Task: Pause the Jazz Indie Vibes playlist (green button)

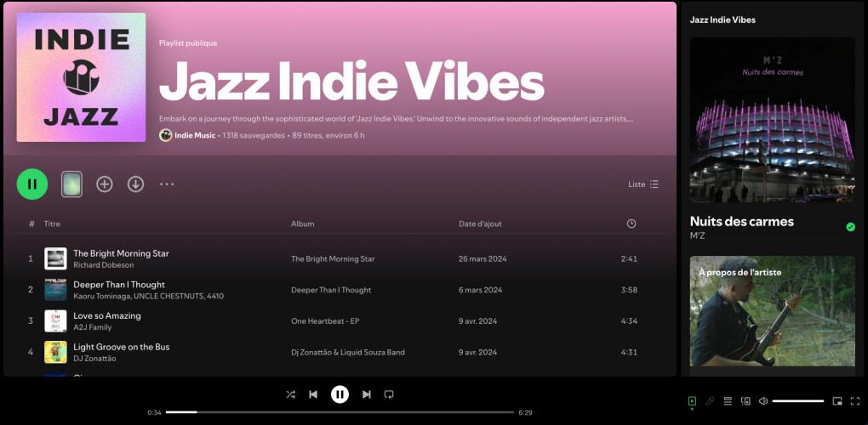Action: coord(32,184)
